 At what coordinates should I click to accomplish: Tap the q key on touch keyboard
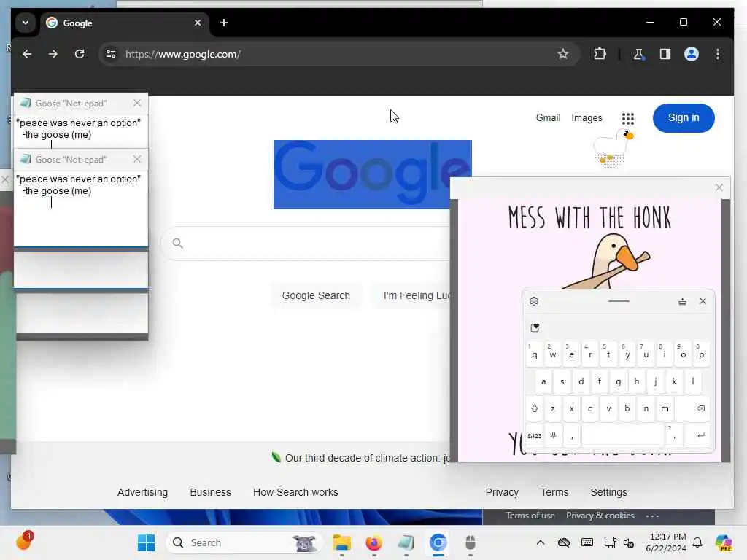click(535, 354)
